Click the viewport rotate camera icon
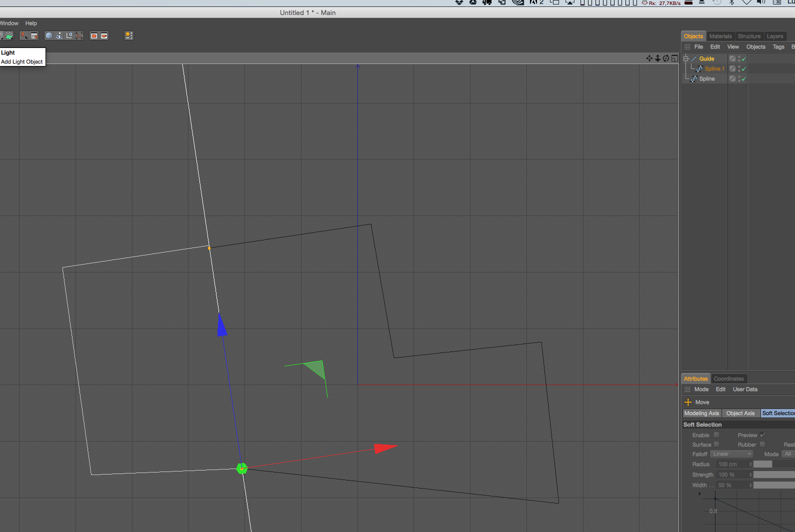 click(666, 58)
